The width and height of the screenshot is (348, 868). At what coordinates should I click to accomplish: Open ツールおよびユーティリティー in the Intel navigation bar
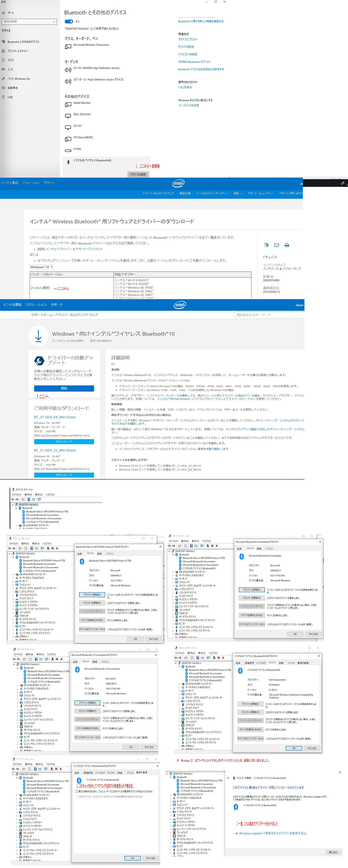(212, 193)
